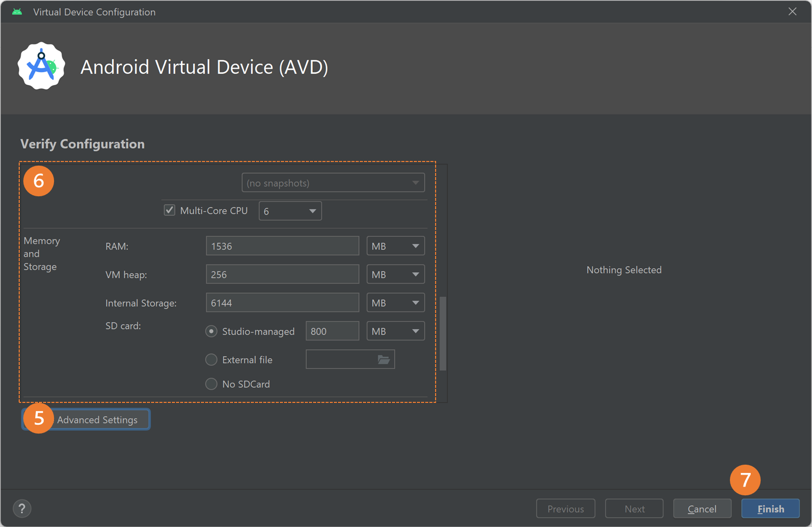This screenshot has height=527, width=812.
Task: Open help with the question mark button
Action: tap(22, 509)
